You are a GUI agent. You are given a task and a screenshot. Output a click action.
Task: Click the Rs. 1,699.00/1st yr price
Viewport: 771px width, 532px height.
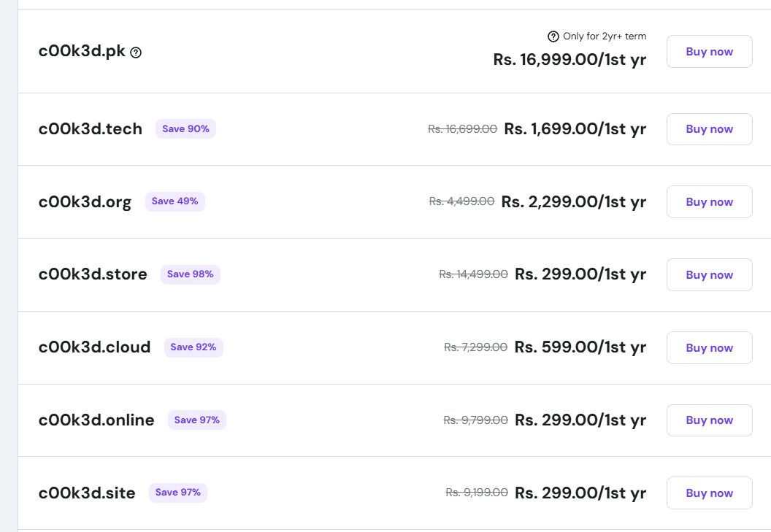575,129
